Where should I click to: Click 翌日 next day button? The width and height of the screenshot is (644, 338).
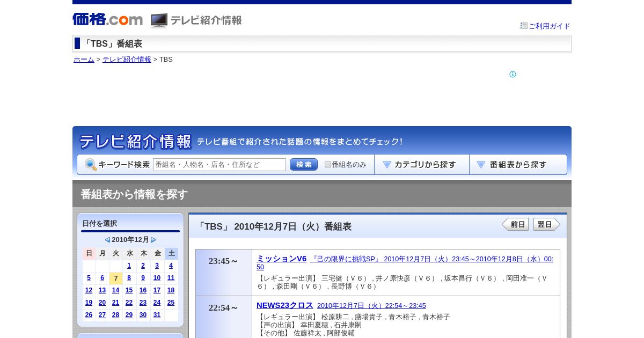(546, 224)
